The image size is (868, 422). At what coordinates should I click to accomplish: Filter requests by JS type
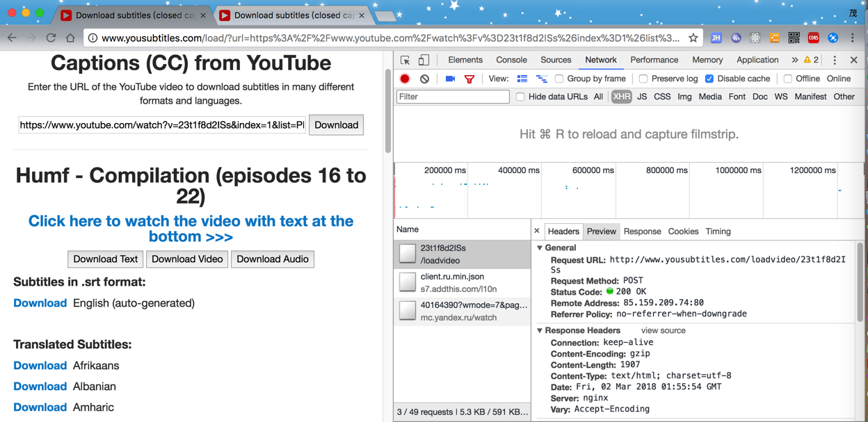(x=642, y=97)
